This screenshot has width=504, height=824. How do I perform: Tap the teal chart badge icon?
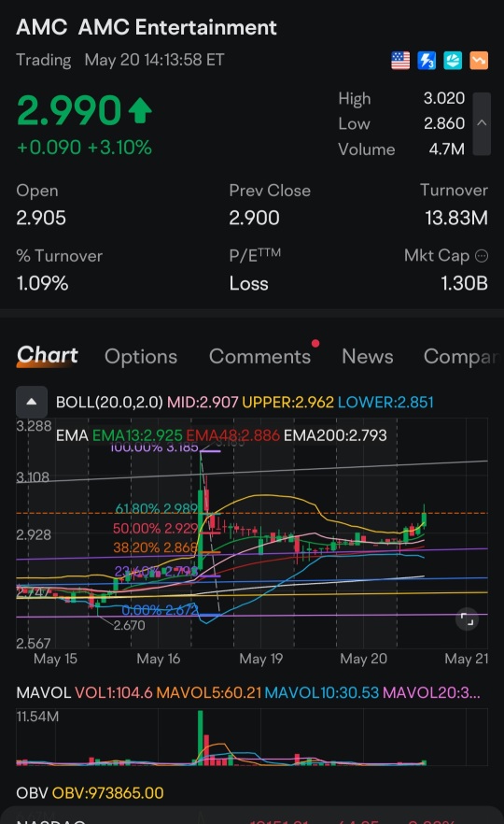click(x=453, y=61)
